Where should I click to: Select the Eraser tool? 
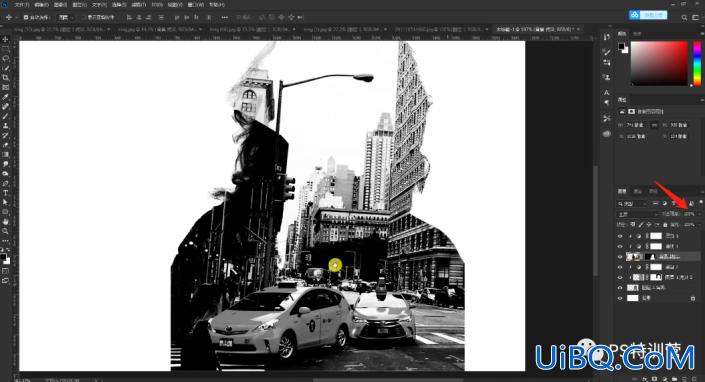pyautogui.click(x=5, y=145)
